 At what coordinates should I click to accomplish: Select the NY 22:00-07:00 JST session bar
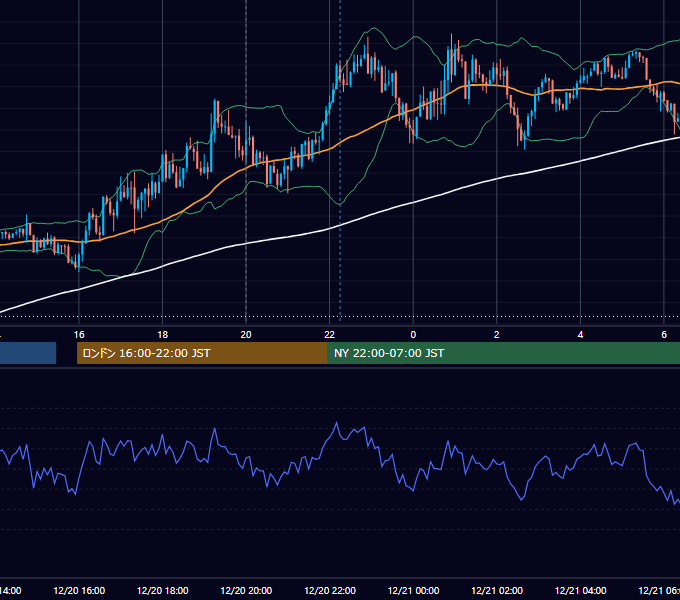tap(503, 353)
